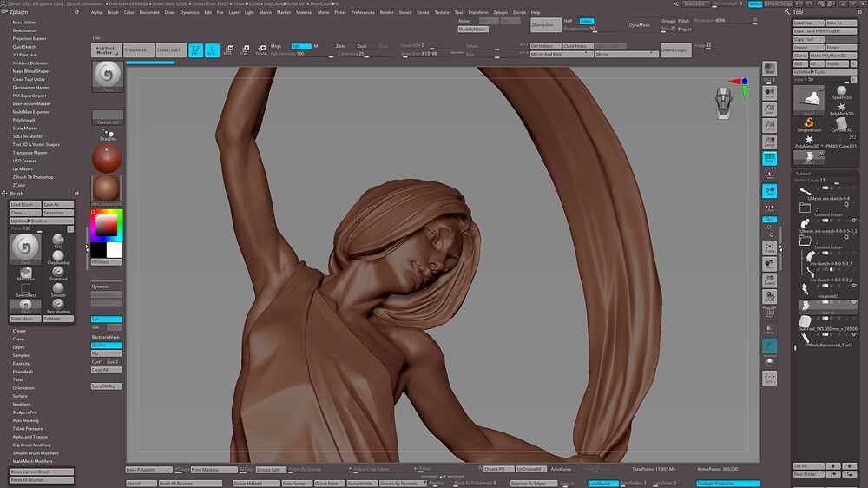Image resolution: width=868 pixels, height=488 pixels.
Task: Toggle the Mrgb button in top shelf
Action: [x=276, y=46]
